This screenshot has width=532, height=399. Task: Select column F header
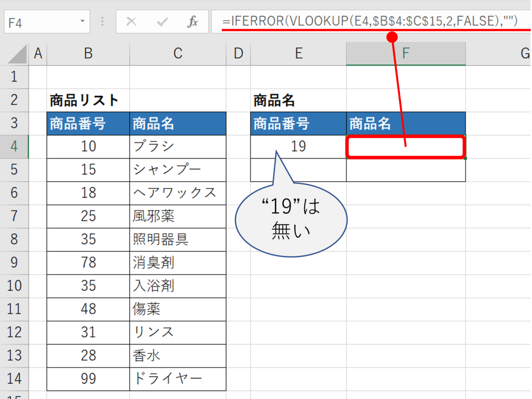406,54
